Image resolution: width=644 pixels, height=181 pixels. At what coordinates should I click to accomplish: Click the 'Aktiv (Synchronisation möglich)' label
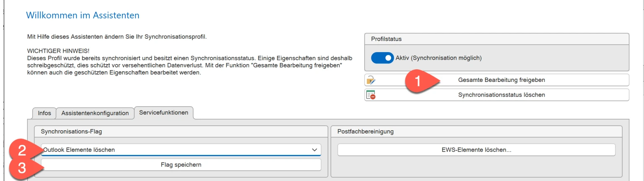439,58
